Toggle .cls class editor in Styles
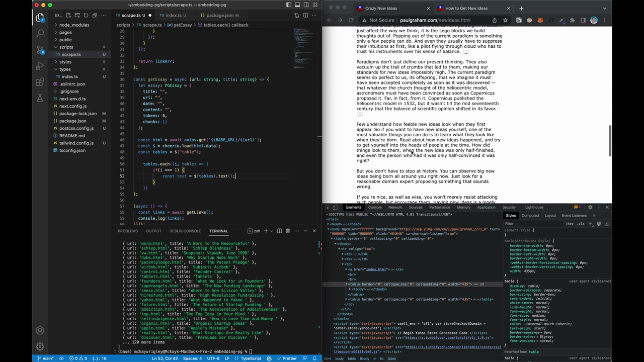 pyautogui.click(x=581, y=224)
